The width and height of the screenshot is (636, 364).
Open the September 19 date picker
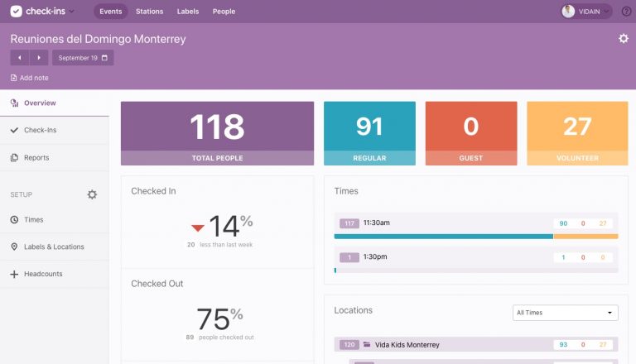[x=83, y=58]
